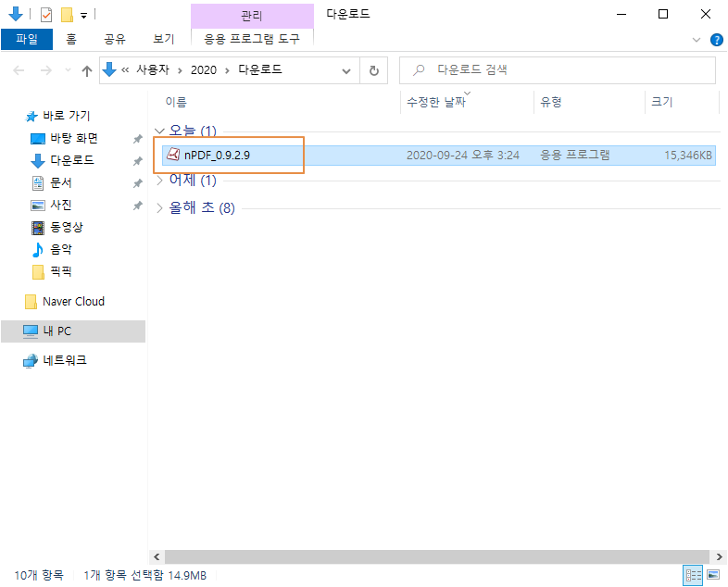
Task: Open 네트워크 in the sidebar
Action: pyautogui.click(x=56, y=360)
